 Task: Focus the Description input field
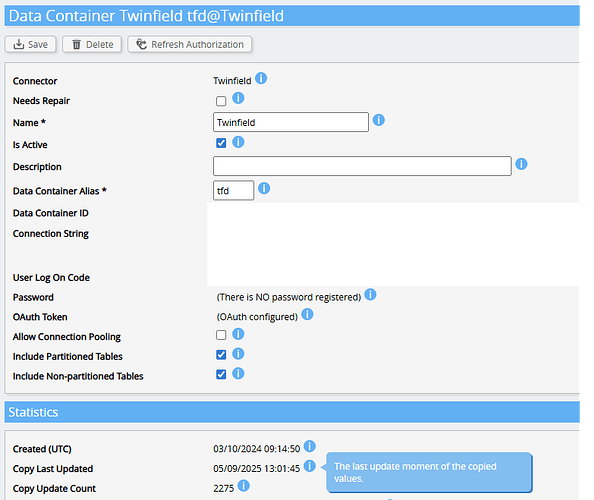(362, 166)
